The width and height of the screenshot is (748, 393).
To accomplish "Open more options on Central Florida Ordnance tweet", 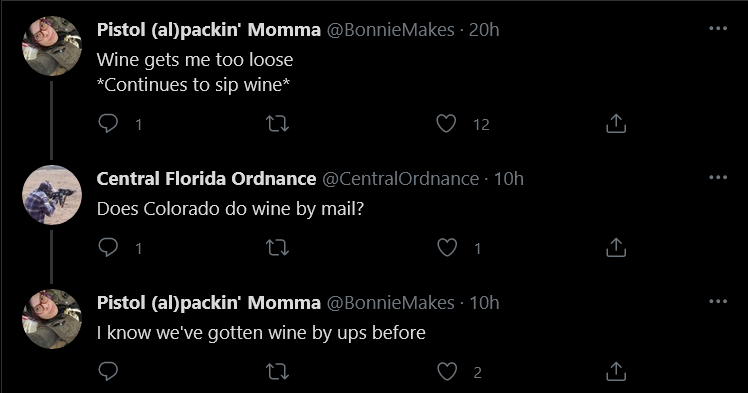I will click(718, 177).
